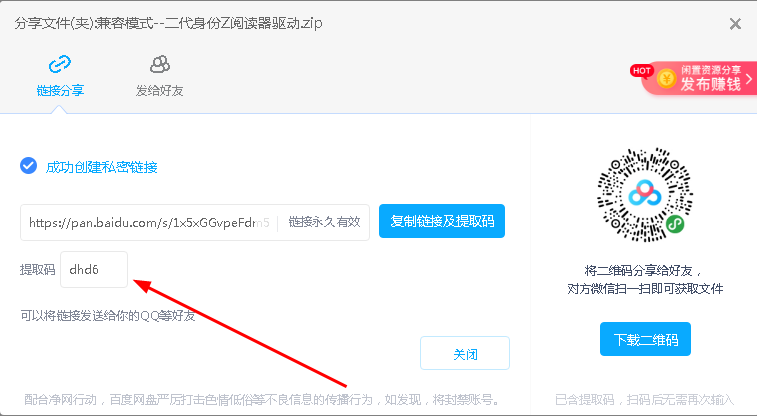Switch to the 链接分享 tab

[60, 76]
